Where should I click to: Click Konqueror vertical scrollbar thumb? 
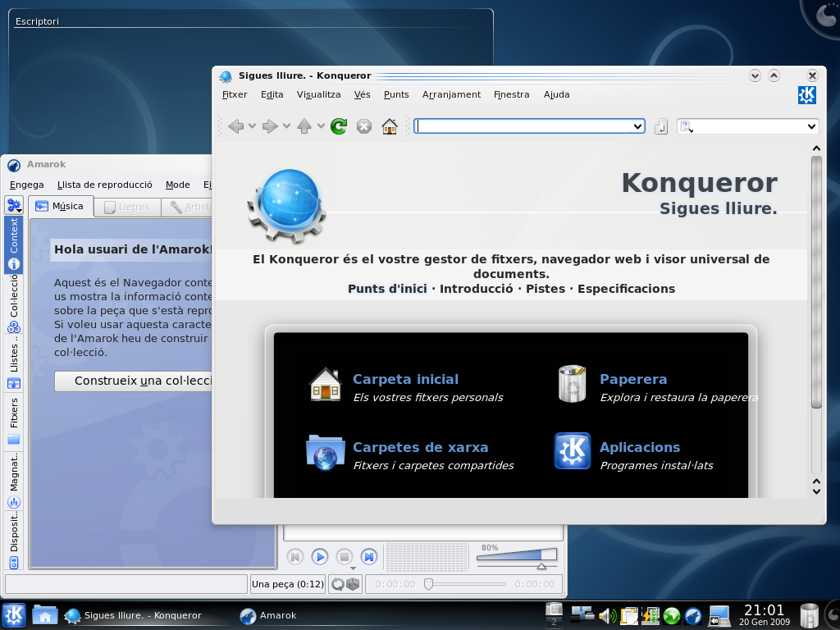[816, 282]
